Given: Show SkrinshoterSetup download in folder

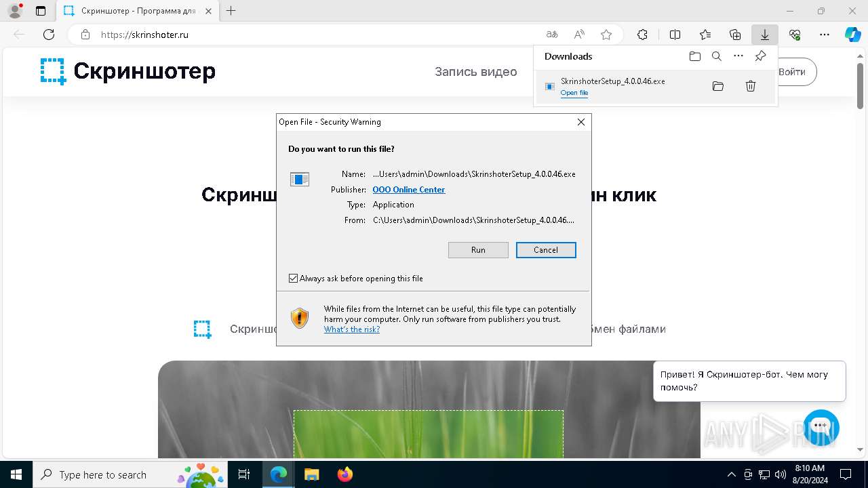Looking at the screenshot, I should pos(718,86).
